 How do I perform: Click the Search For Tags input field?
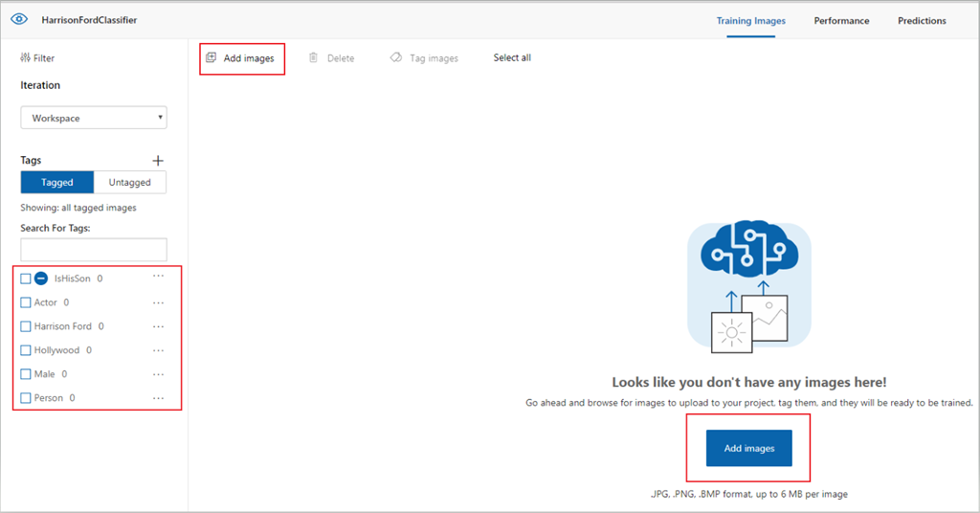(94, 250)
